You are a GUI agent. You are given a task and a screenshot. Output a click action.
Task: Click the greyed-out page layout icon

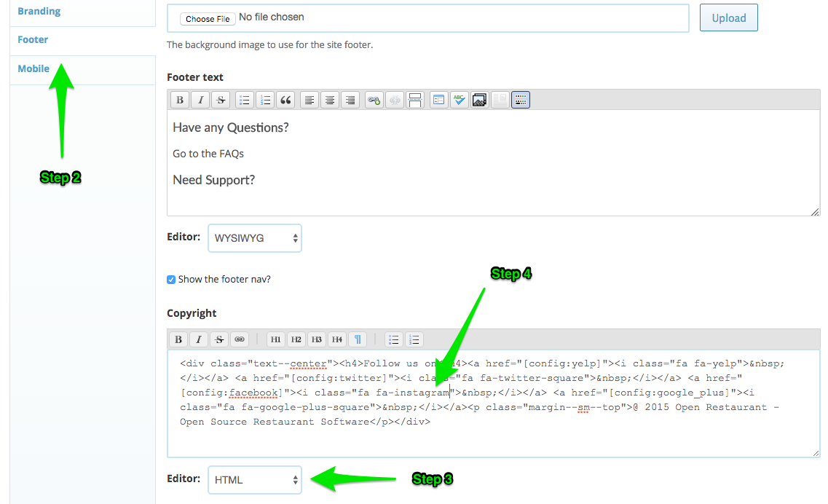pyautogui.click(x=500, y=100)
